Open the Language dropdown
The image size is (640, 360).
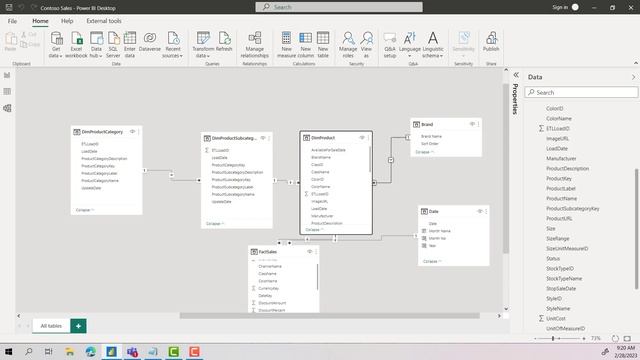pyautogui.click(x=409, y=45)
